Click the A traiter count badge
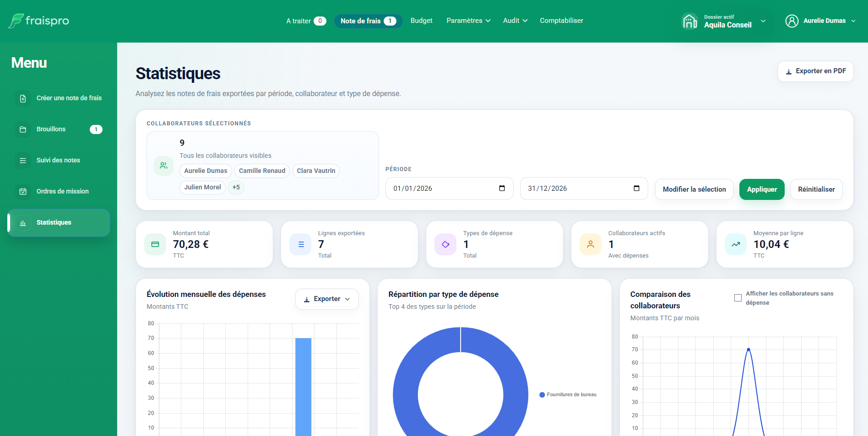Image resolution: width=868 pixels, height=436 pixels. [x=320, y=21]
